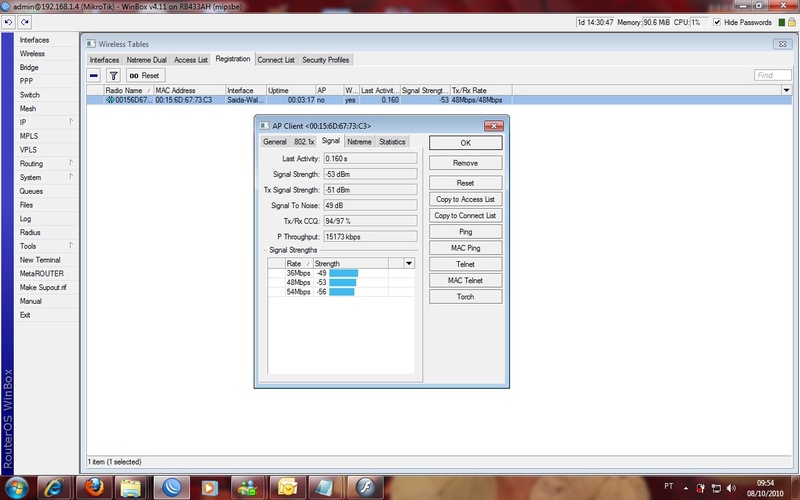Image resolution: width=800 pixels, height=500 pixels.
Task: Click the Windows Start orb
Action: (x=17, y=487)
